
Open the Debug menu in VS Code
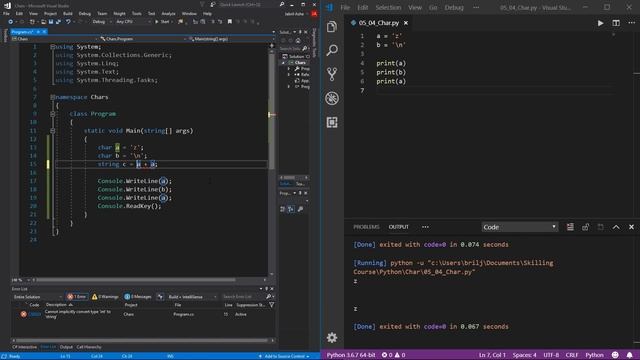(x=454, y=7)
